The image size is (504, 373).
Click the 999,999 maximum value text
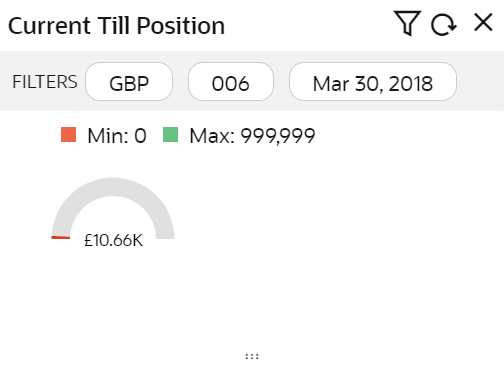(x=278, y=136)
